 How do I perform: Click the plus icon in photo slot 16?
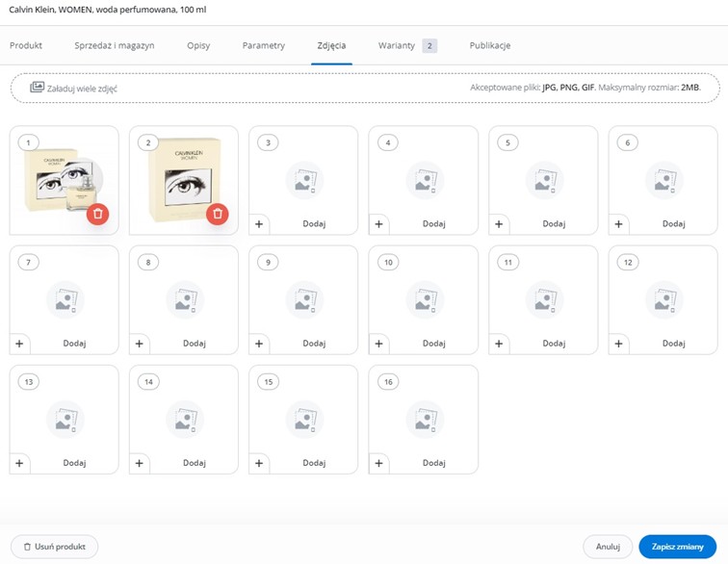coord(378,463)
